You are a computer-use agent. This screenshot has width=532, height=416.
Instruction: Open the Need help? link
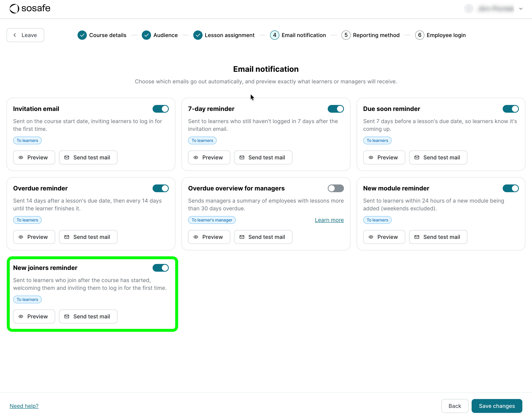pos(24,406)
